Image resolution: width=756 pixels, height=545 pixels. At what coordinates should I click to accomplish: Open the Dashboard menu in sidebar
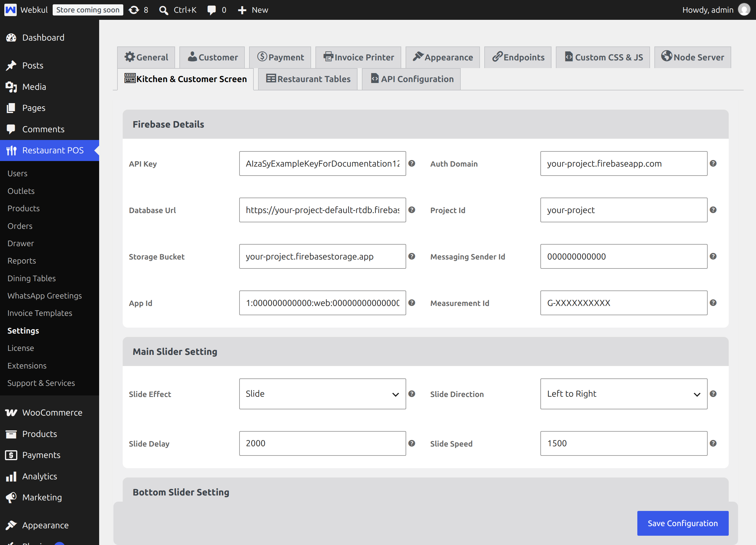(49, 38)
